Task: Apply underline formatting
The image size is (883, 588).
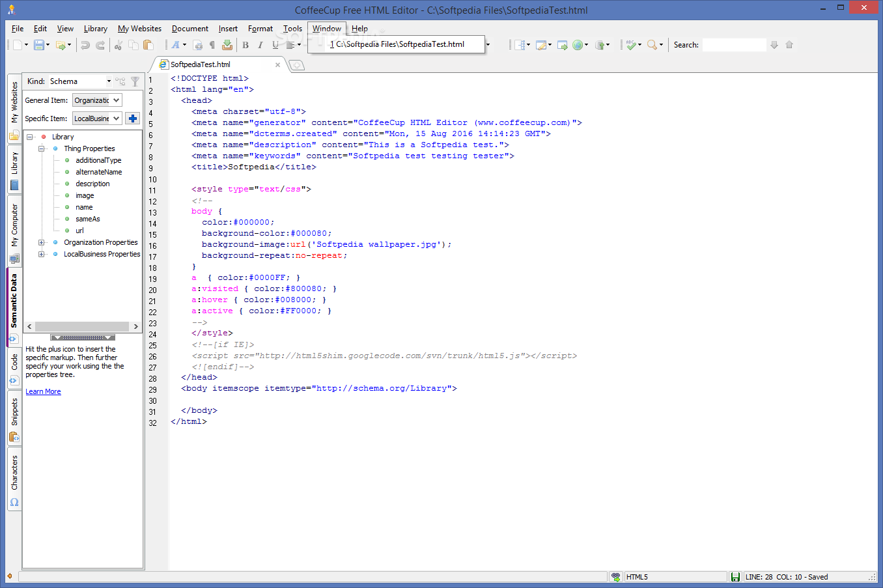Action: [275, 45]
